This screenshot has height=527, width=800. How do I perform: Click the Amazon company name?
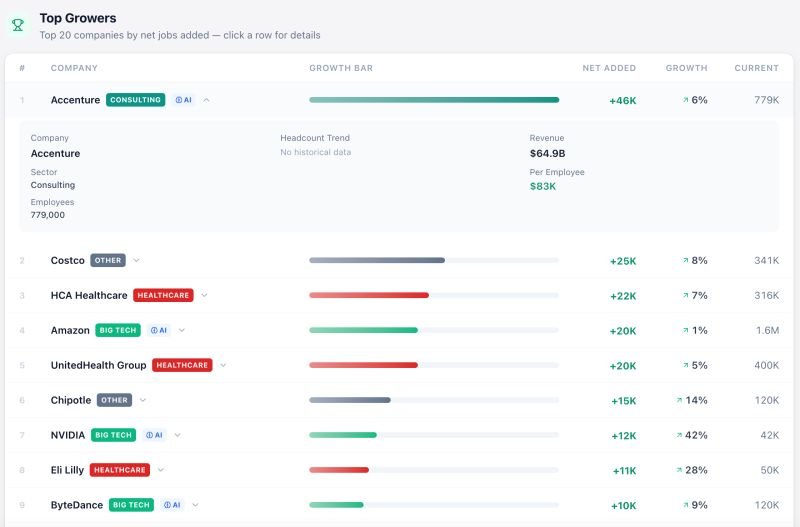click(x=70, y=330)
